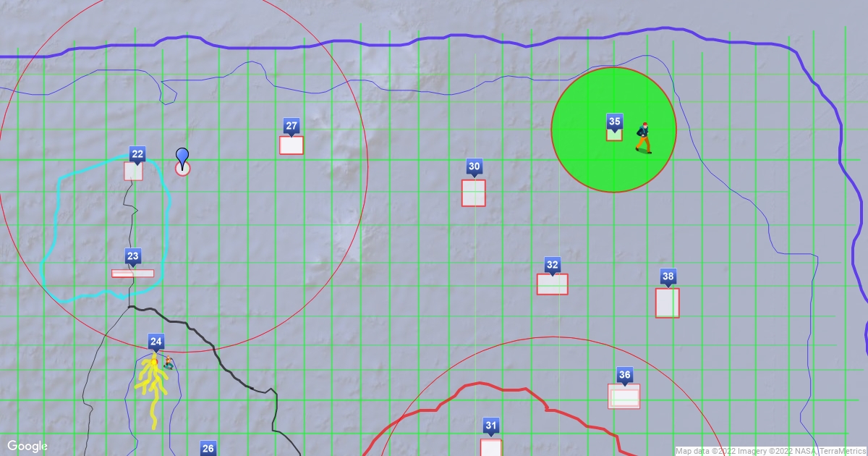Select map marker 30
The image size is (868, 456).
click(474, 166)
